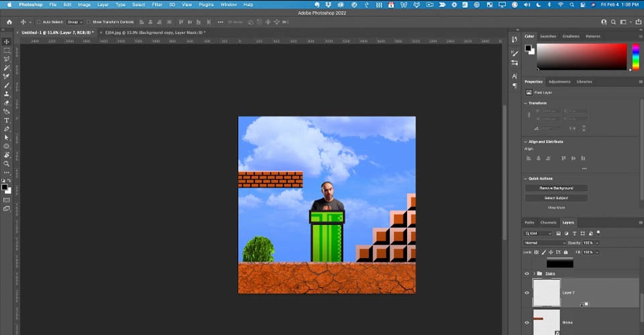Open the Opacity value dropdown arrow

coord(597,243)
